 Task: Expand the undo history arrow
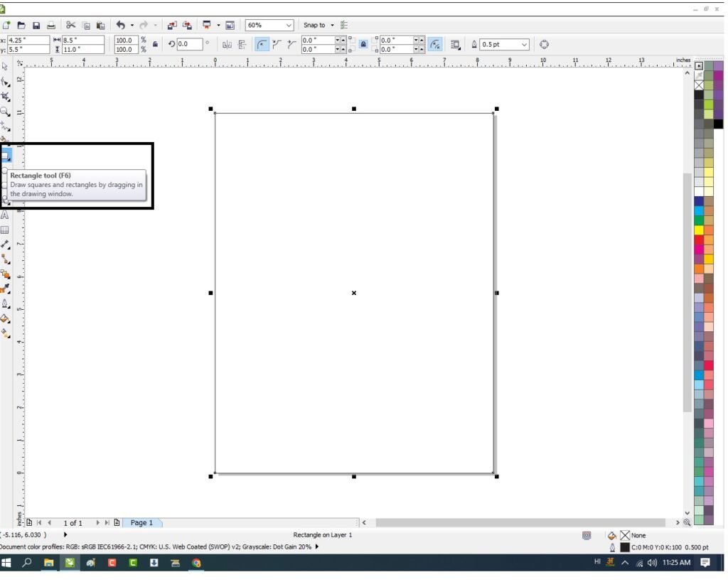(132, 25)
